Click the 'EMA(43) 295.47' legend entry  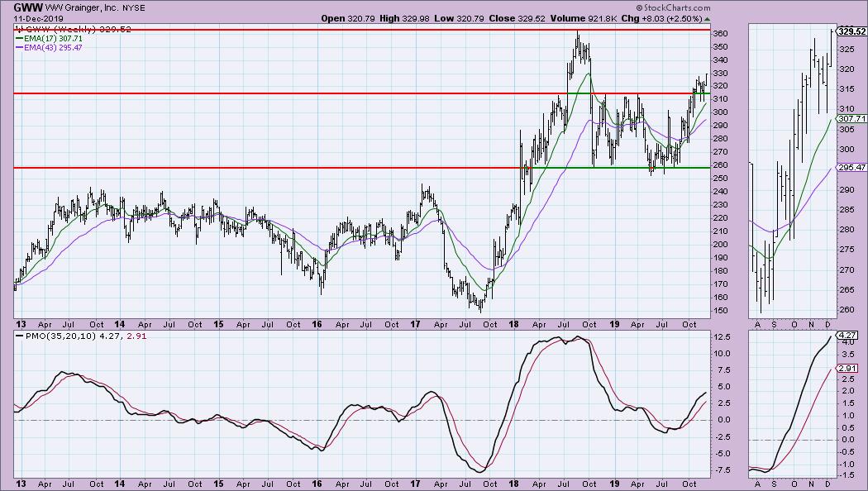click(x=50, y=48)
